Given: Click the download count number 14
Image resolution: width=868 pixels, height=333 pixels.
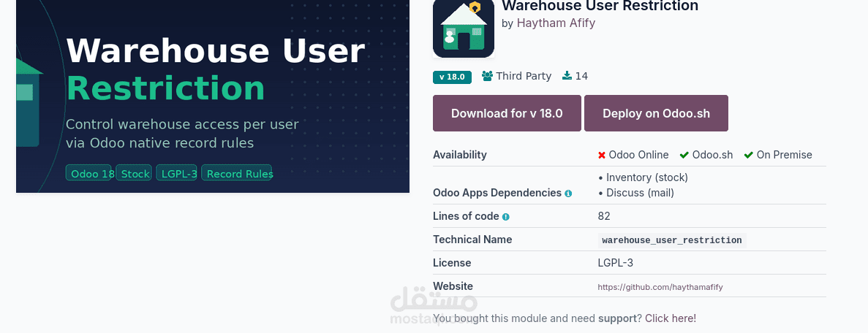Looking at the screenshot, I should pyautogui.click(x=581, y=77).
